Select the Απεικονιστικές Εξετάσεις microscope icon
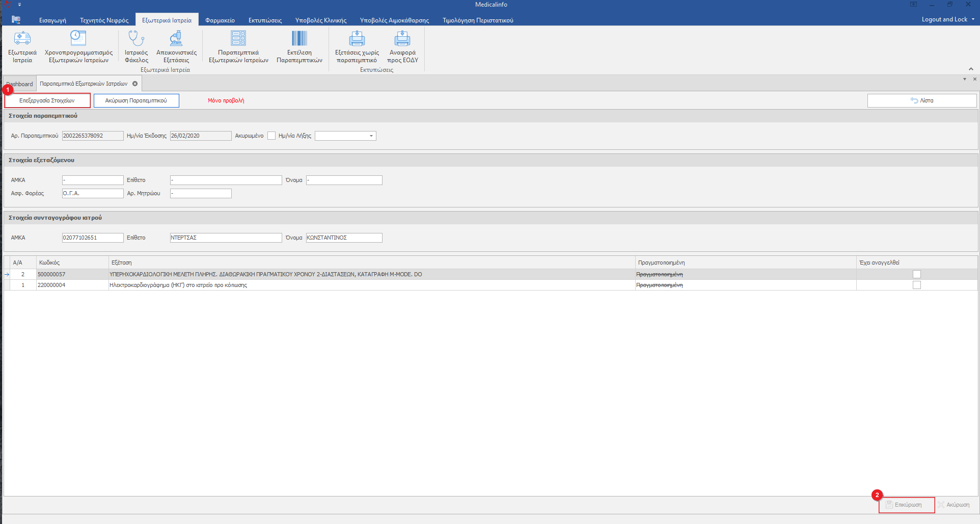Viewport: 980px width, 524px height. point(176,39)
